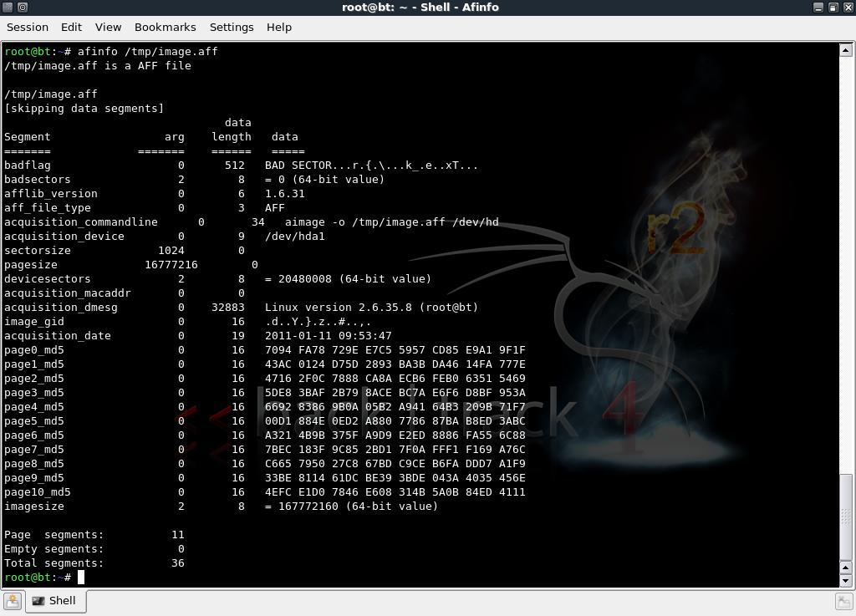Click the 'badsectors' segment name
856x616 pixels.
click(37, 180)
